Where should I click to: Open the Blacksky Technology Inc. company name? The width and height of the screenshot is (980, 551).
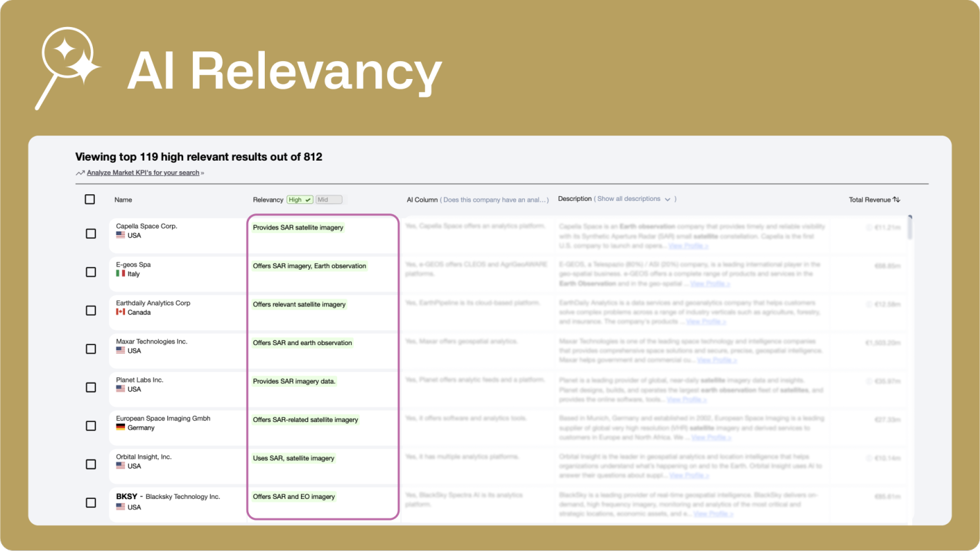click(182, 497)
